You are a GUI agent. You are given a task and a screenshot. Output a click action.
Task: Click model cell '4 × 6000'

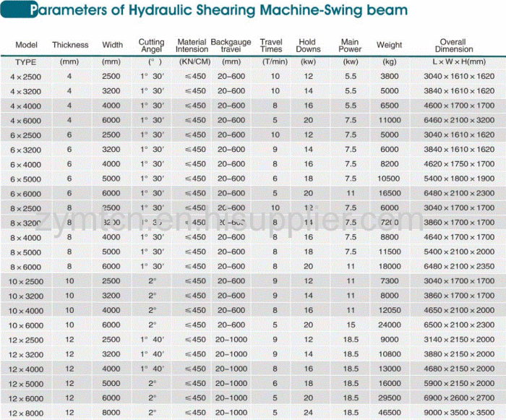point(26,121)
